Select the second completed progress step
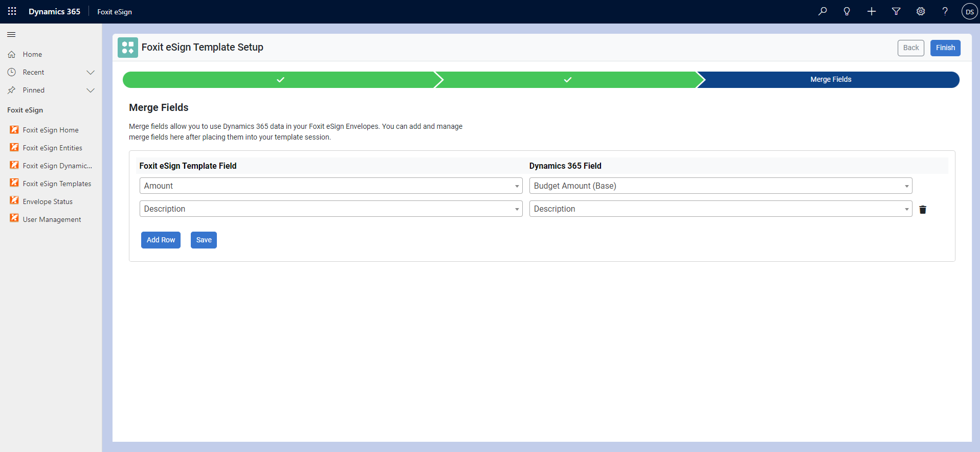980x452 pixels. tap(567, 80)
